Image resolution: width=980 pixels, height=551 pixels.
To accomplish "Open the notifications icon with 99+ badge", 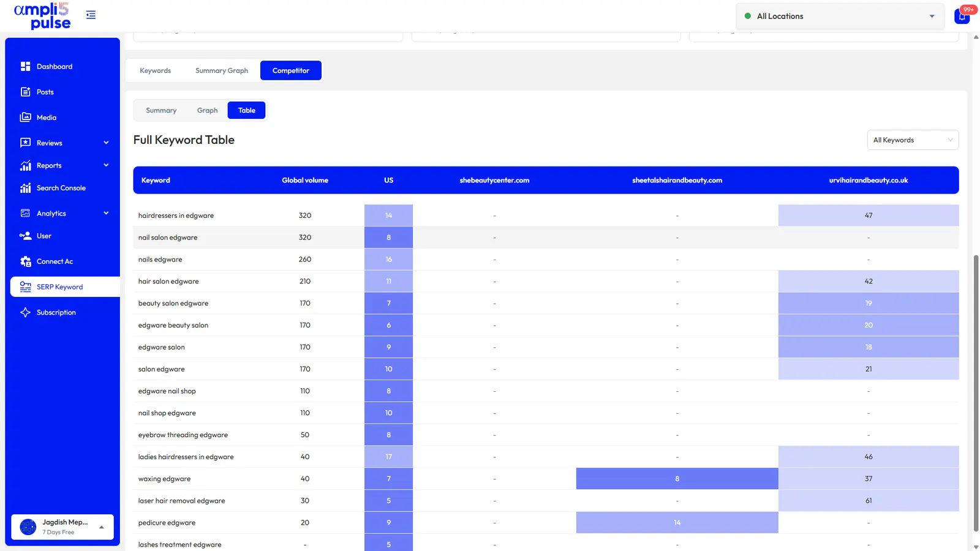I will click(962, 16).
